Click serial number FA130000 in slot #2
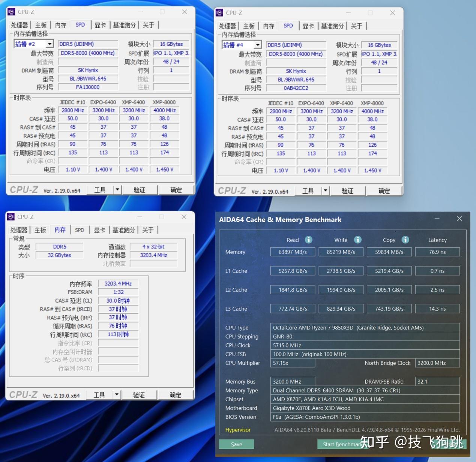The width and height of the screenshot is (476, 462). (x=88, y=87)
